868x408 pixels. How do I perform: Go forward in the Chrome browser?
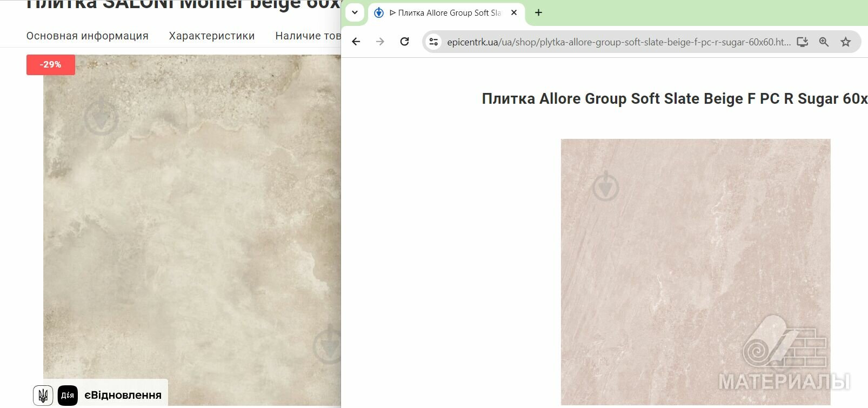(x=380, y=42)
